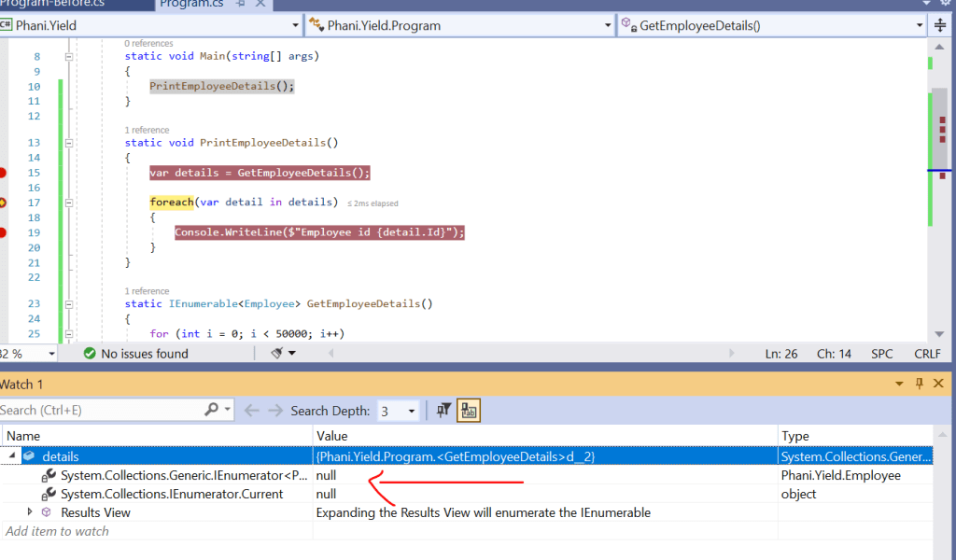
Task: Click the breakpoint on line 15
Action: [3, 173]
